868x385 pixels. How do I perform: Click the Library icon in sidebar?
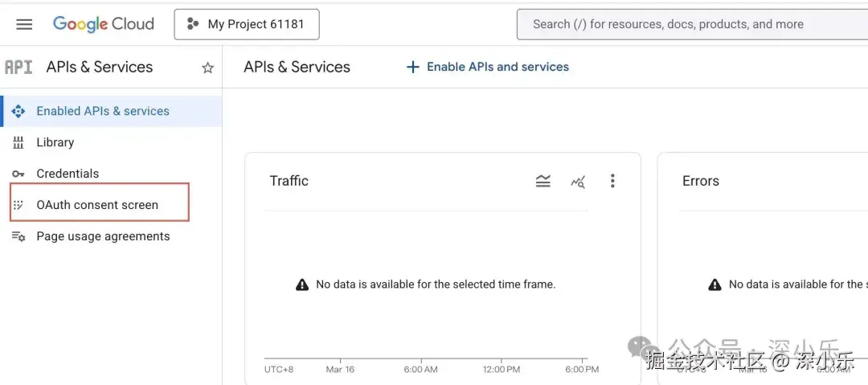[18, 142]
